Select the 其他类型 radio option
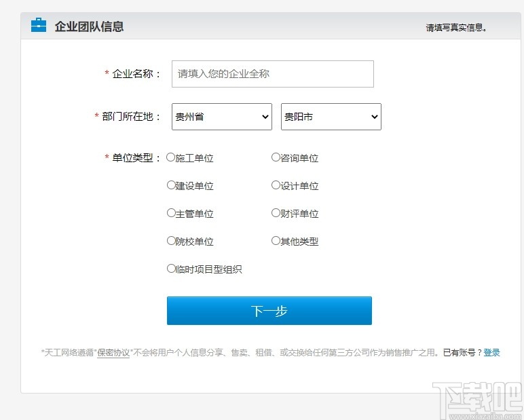This screenshot has height=420, width=524. tap(276, 241)
